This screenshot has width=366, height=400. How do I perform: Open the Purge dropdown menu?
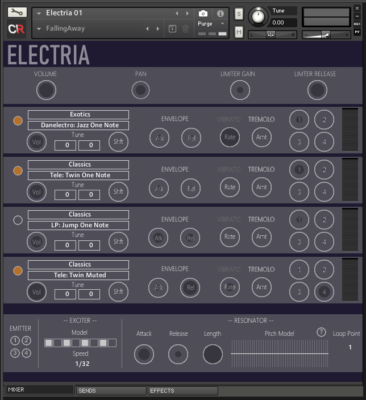pos(222,24)
